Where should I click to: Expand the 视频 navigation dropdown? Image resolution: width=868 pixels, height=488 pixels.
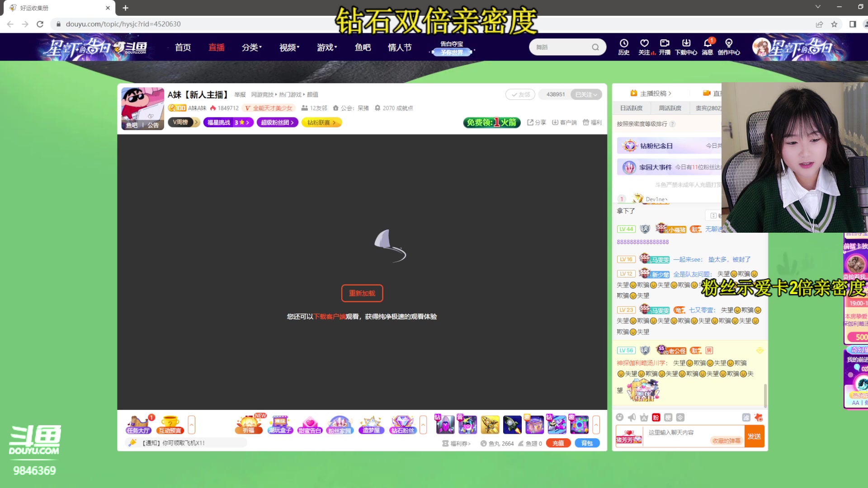[289, 47]
